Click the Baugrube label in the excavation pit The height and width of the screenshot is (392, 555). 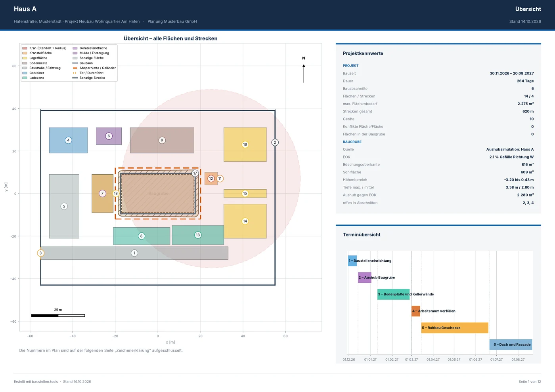point(158,194)
